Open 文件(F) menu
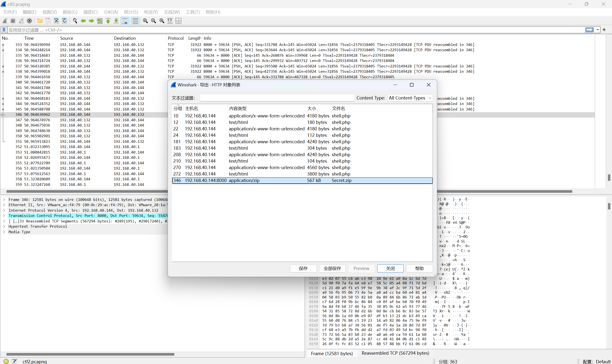The height and width of the screenshot is (364, 612). (10, 12)
